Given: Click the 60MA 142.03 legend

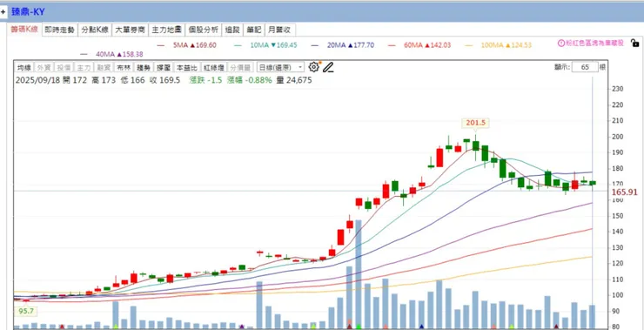Looking at the screenshot, I should click(x=427, y=45).
